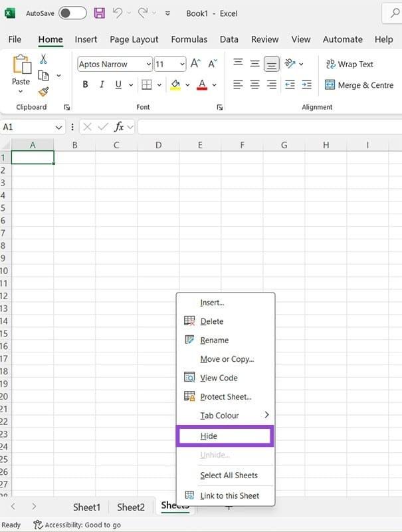Screen dimensions: 402x532
Task: Apply Italic formatting
Action: 102,84
